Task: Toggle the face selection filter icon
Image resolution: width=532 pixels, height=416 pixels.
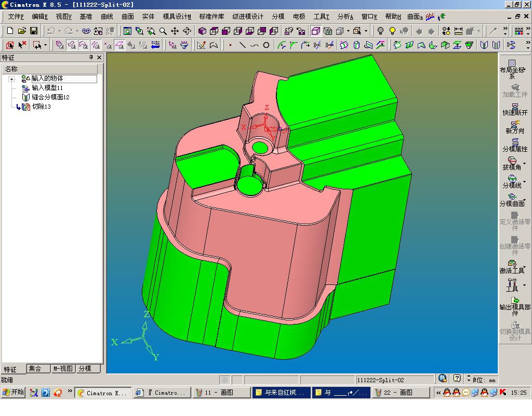Action: (x=72, y=45)
